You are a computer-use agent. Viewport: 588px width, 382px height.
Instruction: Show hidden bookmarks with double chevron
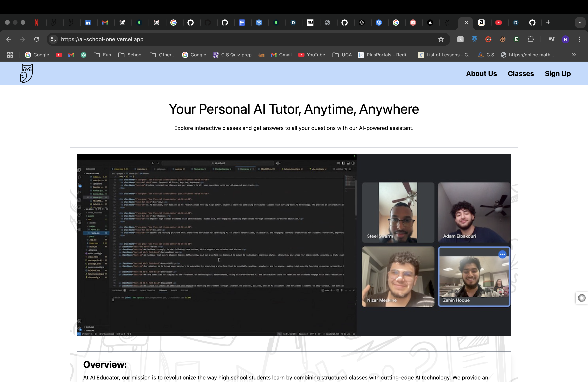point(574,55)
